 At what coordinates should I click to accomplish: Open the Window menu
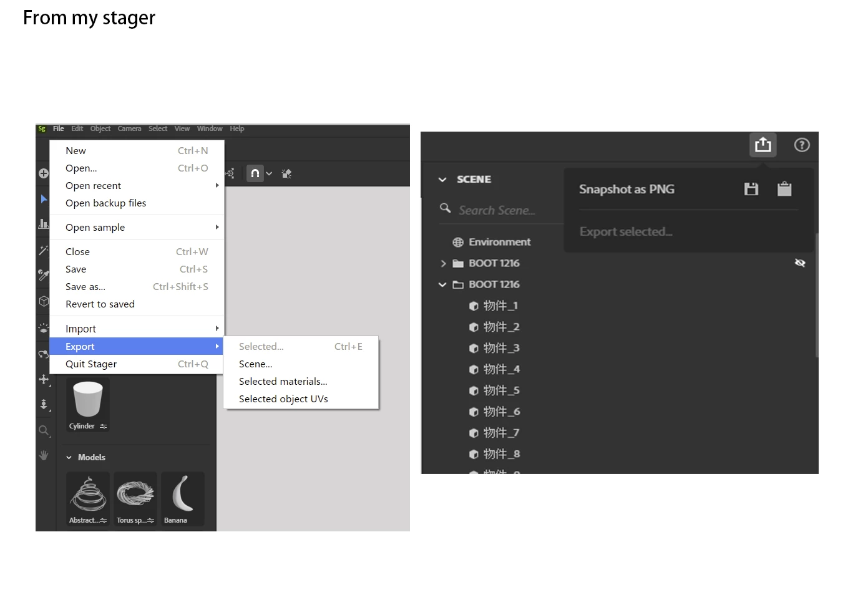pyautogui.click(x=210, y=129)
